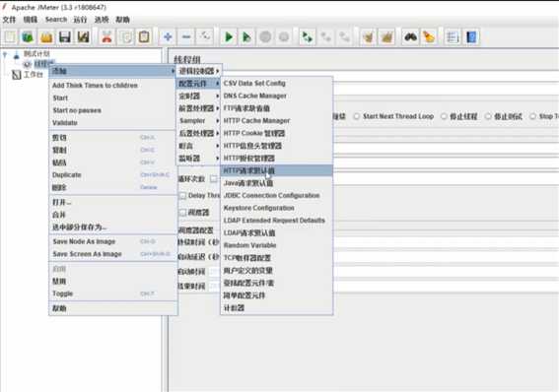Click the Remote start all toolbar icon
559x392 pixels.
click(307, 37)
